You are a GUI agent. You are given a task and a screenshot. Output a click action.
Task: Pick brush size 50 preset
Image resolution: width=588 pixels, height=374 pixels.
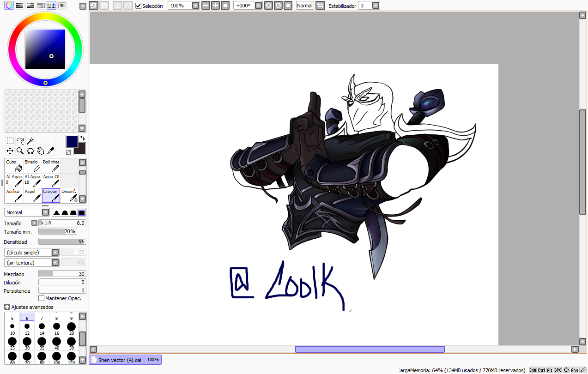71,343
